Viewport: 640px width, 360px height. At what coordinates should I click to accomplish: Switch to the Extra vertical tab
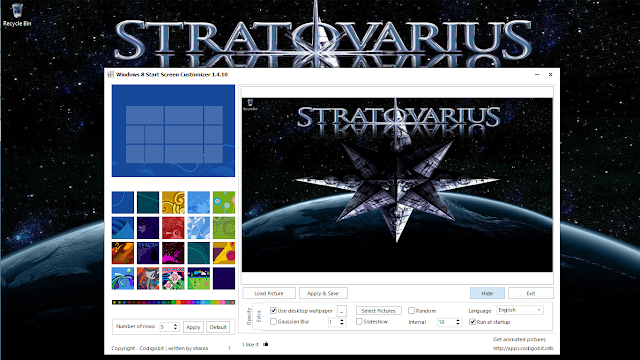tap(258, 316)
